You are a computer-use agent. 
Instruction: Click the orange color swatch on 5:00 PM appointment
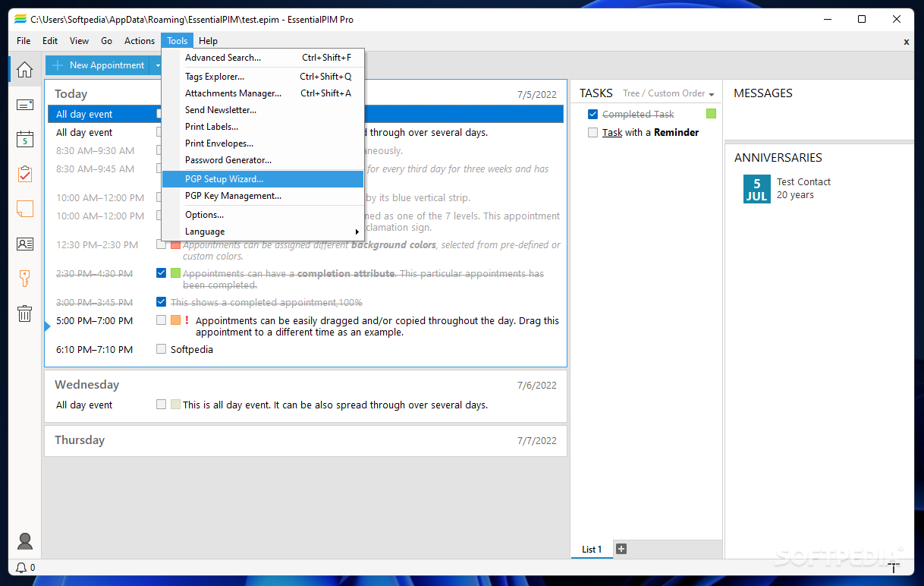[x=175, y=320]
